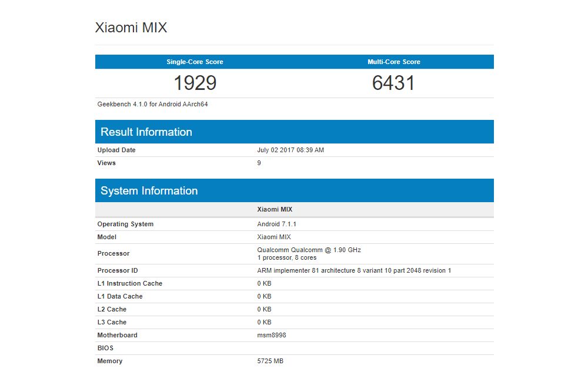Click the Memory value 5725 MB
Viewport: 588px width, 382px height.
tap(270, 361)
